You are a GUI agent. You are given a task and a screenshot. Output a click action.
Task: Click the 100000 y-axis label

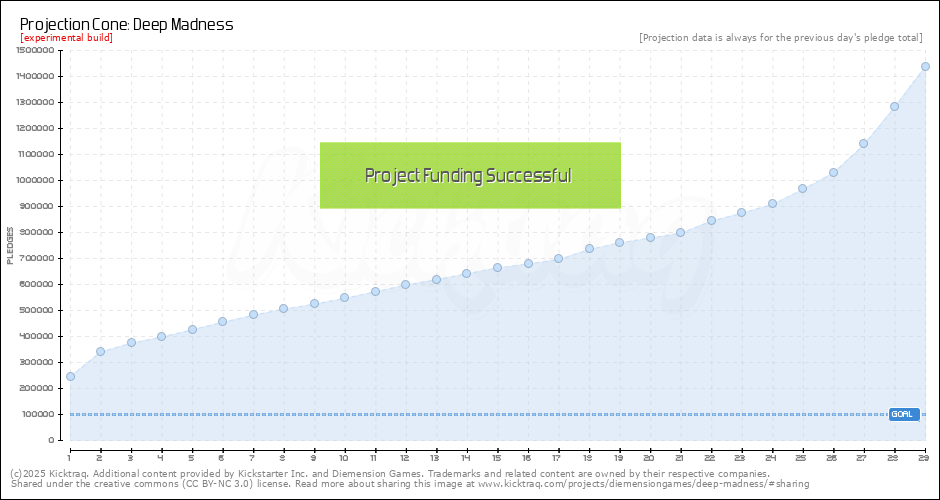(37, 414)
